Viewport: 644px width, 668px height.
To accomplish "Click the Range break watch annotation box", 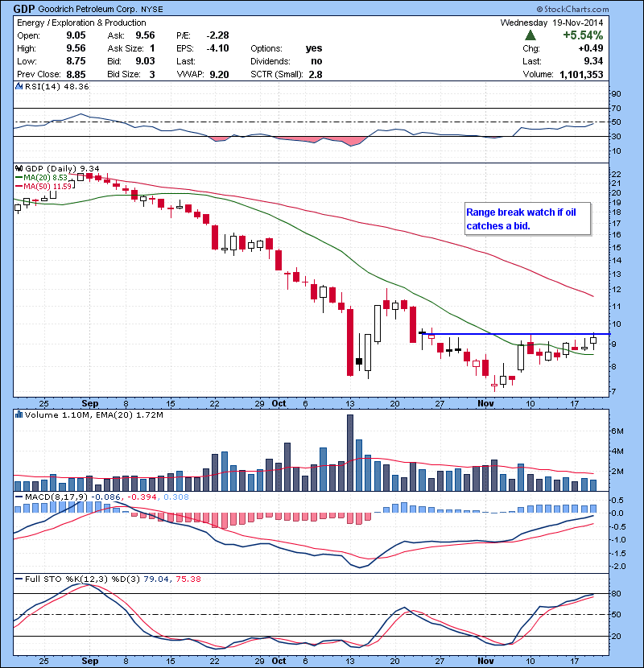I will 527,219.
